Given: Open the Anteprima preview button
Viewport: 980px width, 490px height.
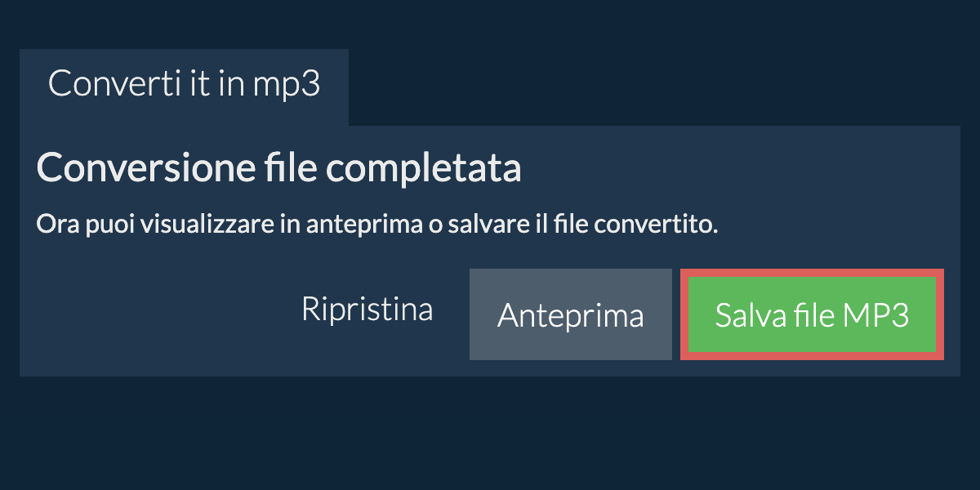Looking at the screenshot, I should (x=570, y=314).
